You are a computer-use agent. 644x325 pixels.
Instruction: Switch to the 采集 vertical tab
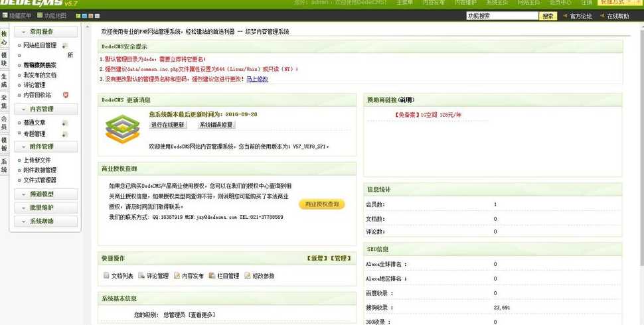4,101
